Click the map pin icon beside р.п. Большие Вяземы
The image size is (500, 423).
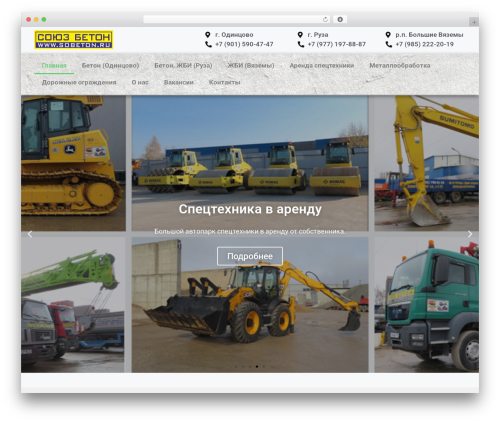[x=388, y=35]
